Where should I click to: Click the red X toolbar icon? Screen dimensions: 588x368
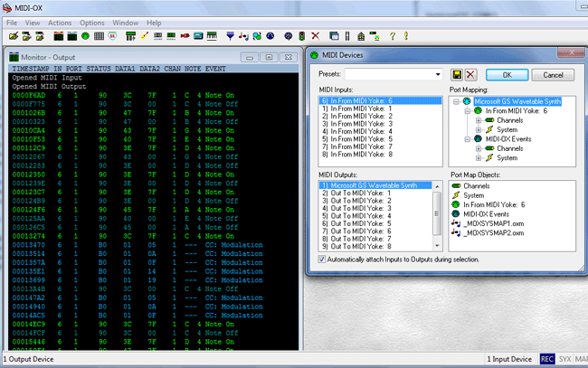click(316, 36)
